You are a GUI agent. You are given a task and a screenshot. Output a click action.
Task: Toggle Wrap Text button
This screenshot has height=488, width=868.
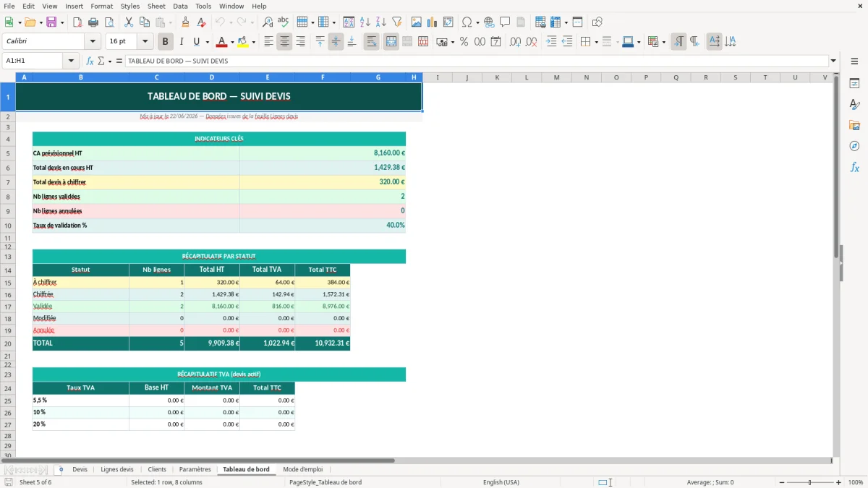pos(371,42)
